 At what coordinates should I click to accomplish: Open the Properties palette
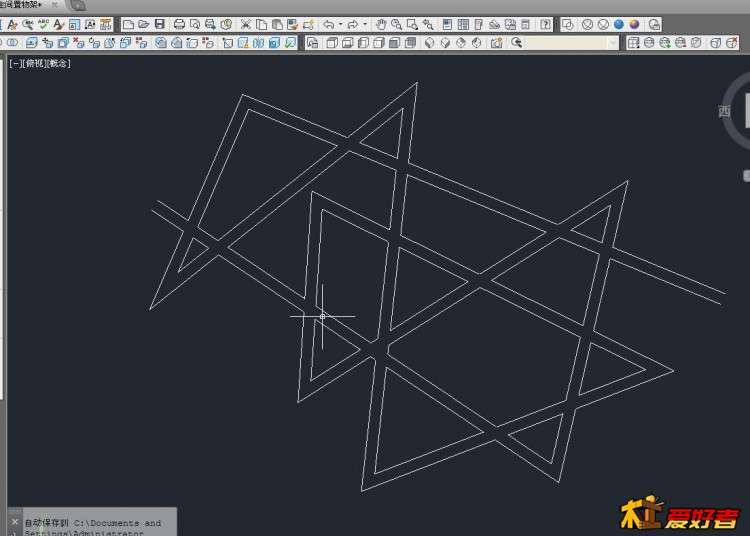447,24
